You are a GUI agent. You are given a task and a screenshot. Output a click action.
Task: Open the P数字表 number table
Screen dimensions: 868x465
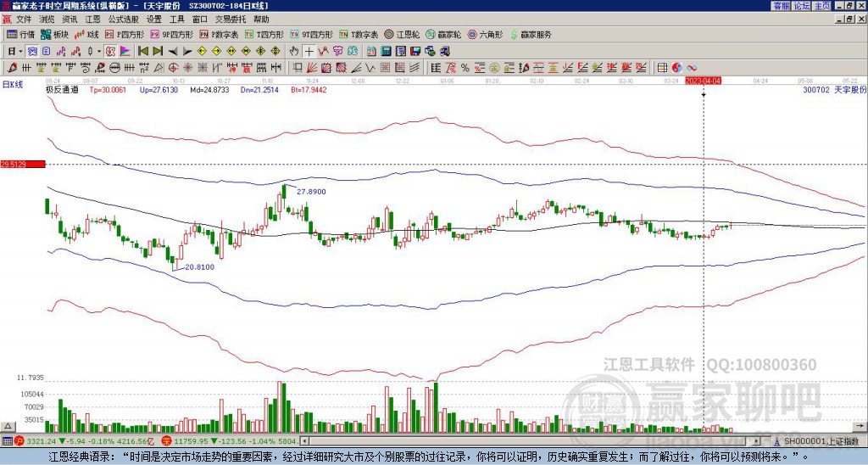coord(219,34)
